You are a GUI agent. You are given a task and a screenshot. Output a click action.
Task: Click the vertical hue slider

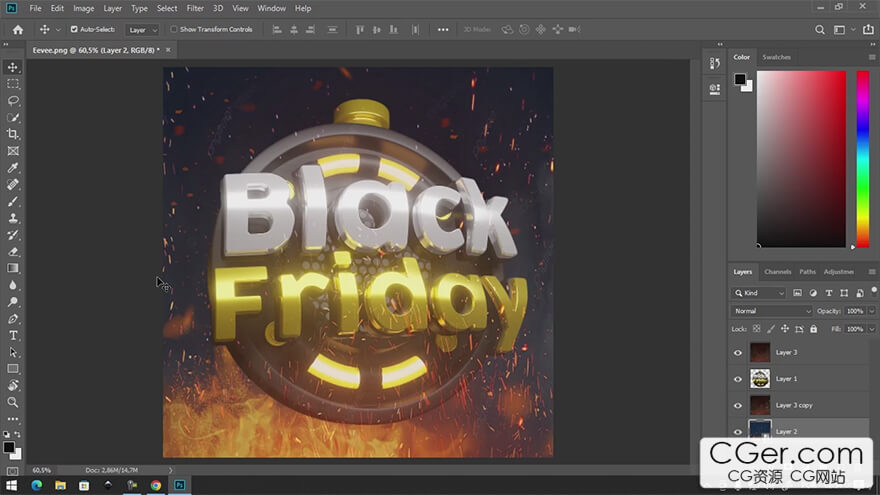click(863, 159)
